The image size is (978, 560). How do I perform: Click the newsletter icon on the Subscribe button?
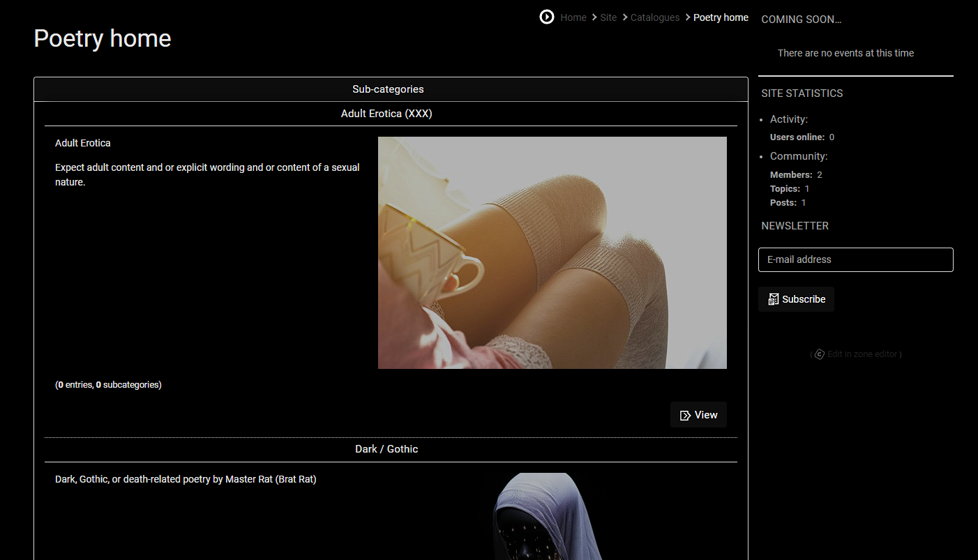tap(774, 299)
